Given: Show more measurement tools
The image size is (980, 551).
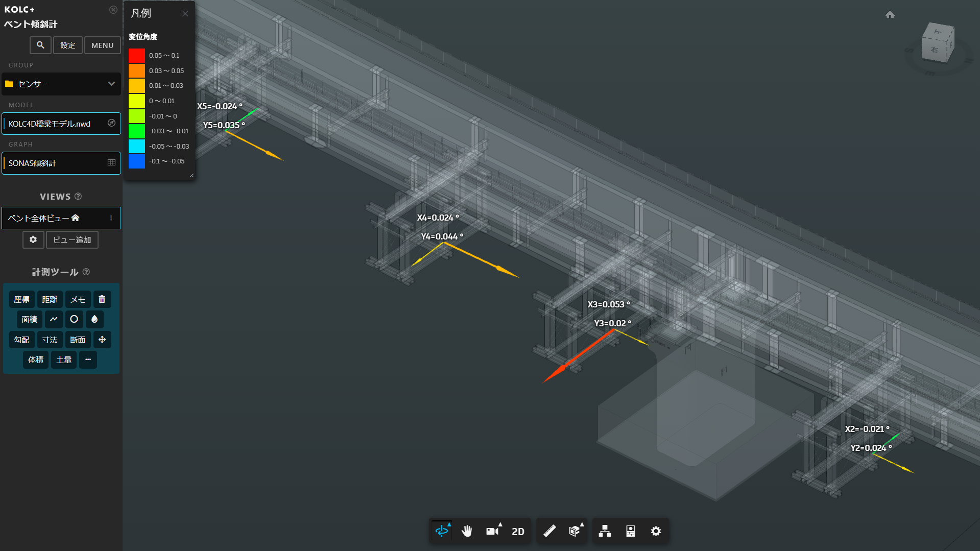Looking at the screenshot, I should [88, 360].
